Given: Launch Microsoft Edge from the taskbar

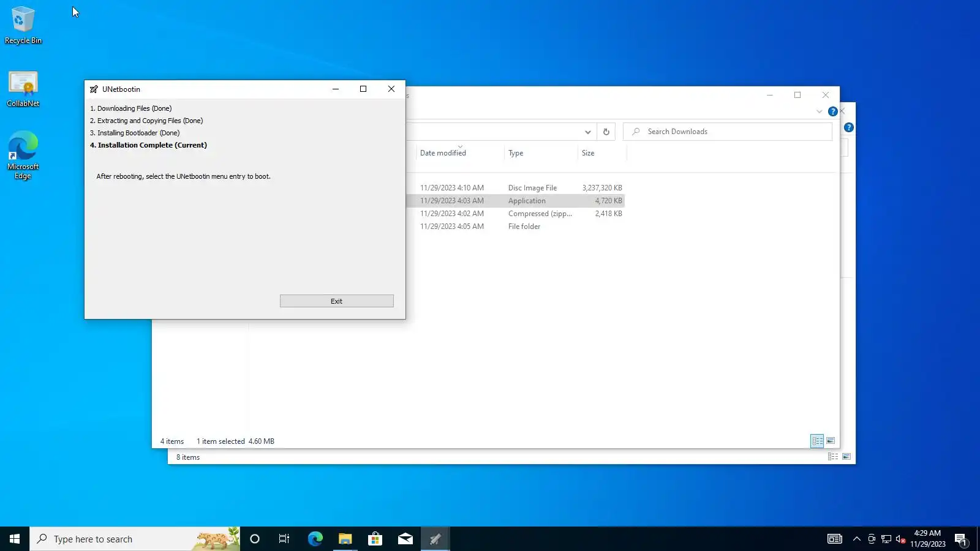Looking at the screenshot, I should [x=315, y=539].
